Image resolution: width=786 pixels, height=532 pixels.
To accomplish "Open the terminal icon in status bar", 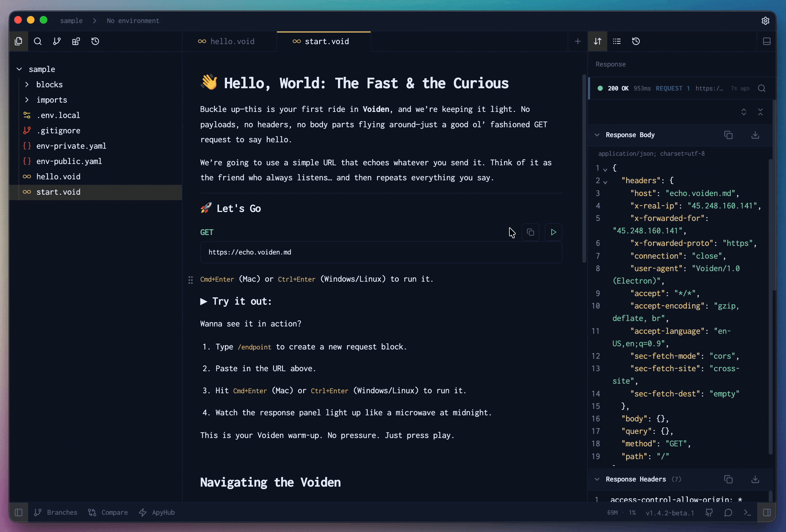I will coord(747,512).
